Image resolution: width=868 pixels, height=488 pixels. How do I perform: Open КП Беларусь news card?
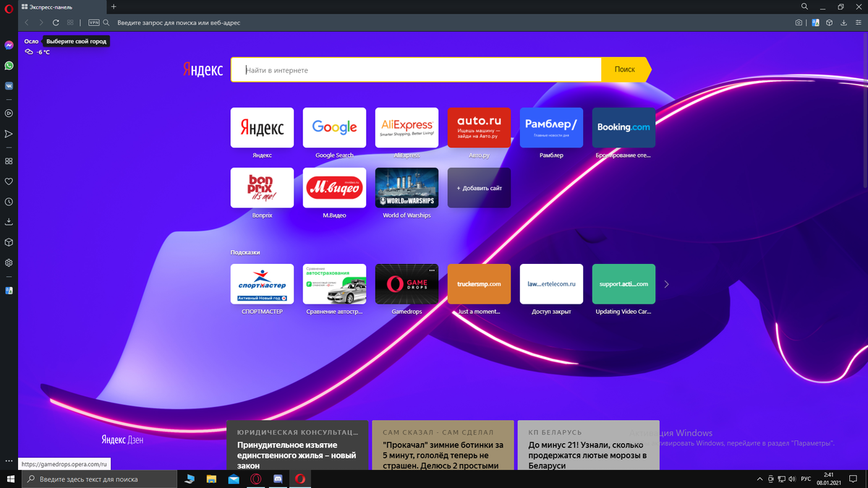point(588,445)
